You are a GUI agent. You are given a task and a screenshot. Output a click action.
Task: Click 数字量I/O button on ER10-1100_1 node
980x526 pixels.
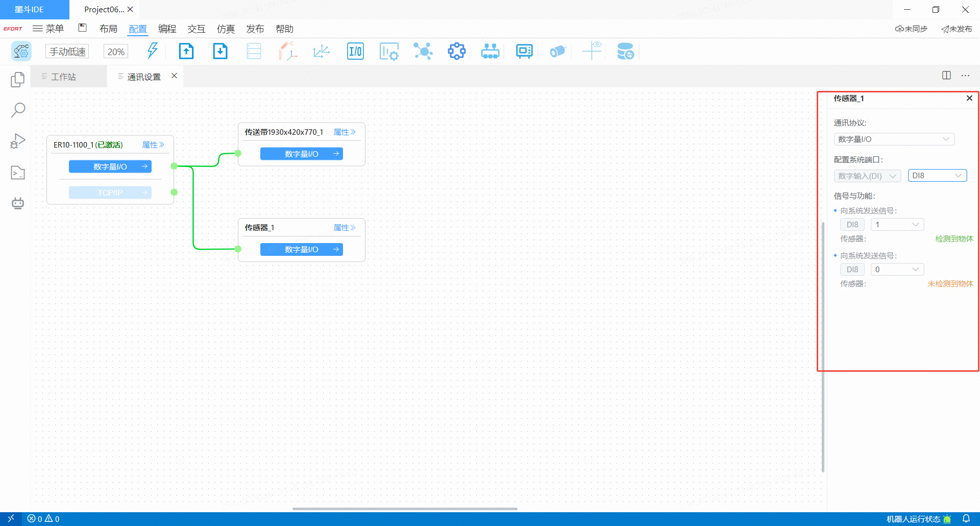(x=110, y=166)
